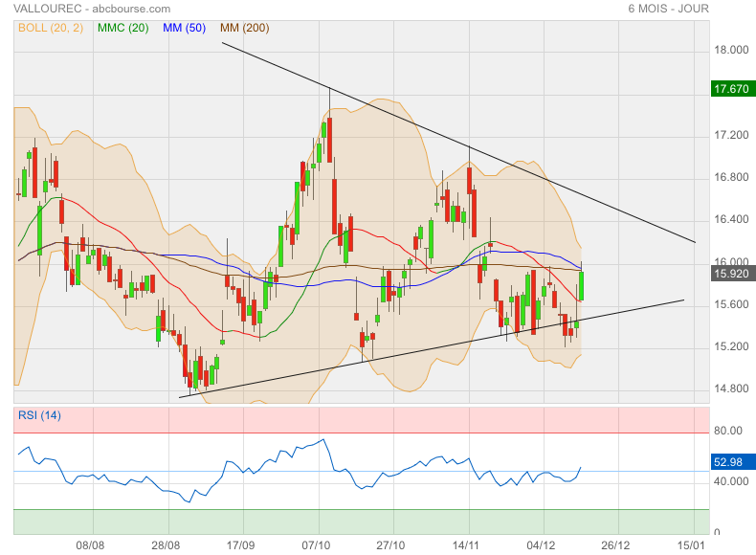Click the green 17.670 price tag
This screenshot has height=555, width=756.
pos(731,89)
